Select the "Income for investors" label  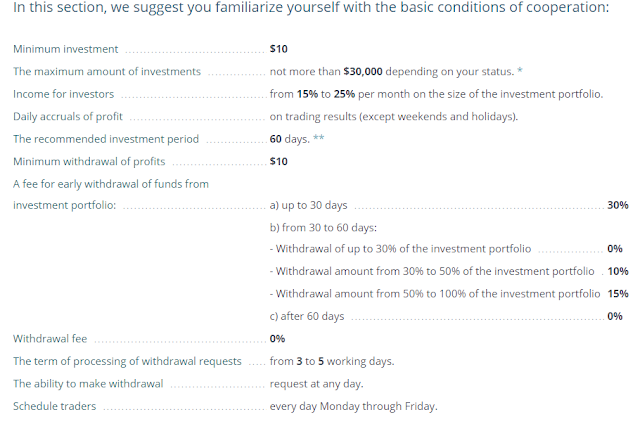tap(63, 94)
